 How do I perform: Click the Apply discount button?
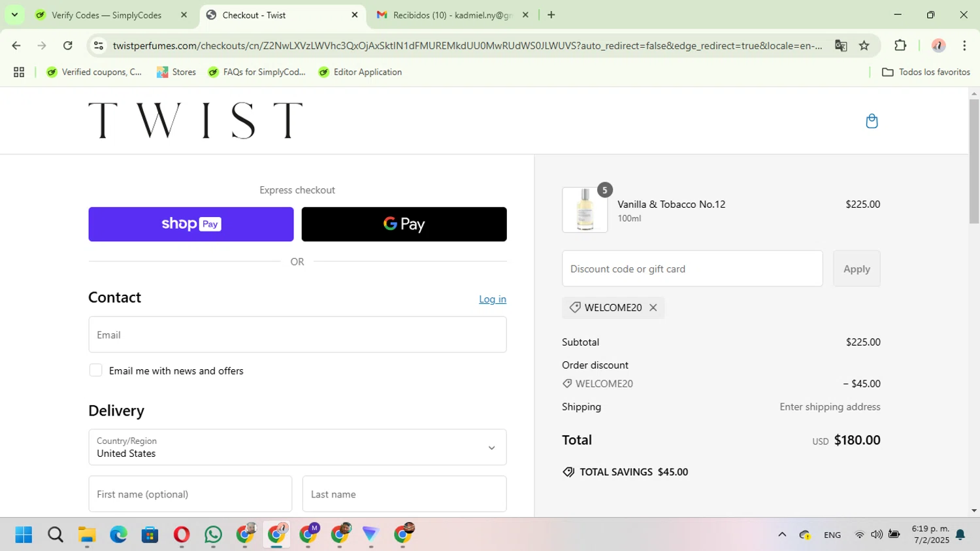[857, 269]
